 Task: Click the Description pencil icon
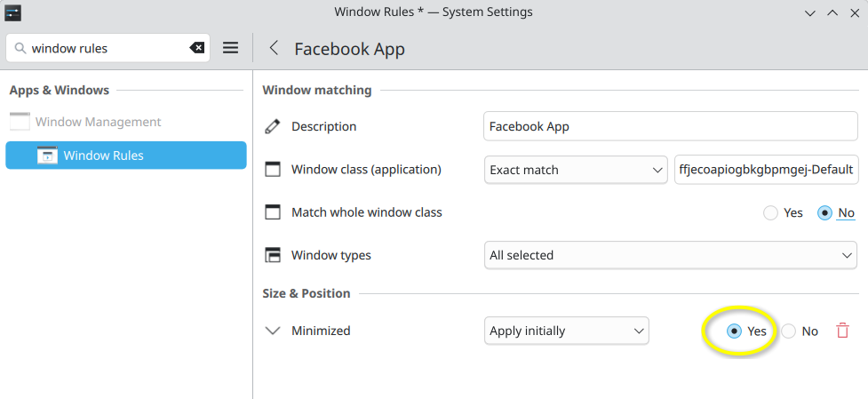click(273, 127)
